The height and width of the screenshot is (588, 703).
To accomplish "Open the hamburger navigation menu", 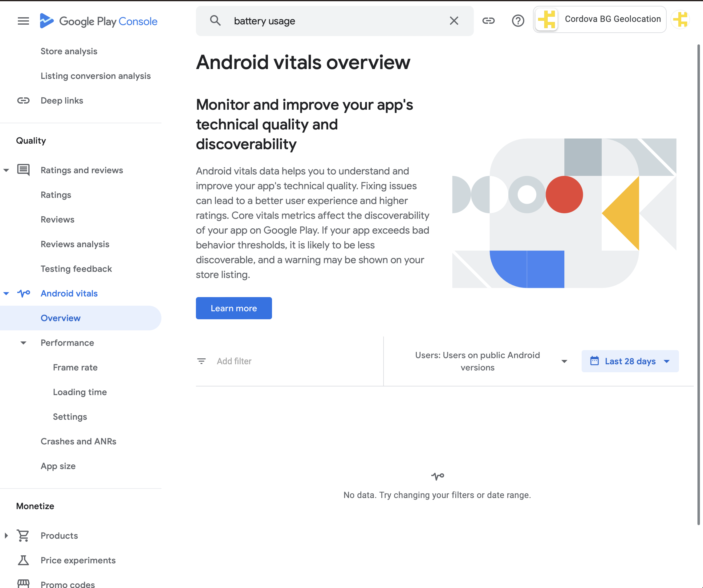I will coord(23,21).
